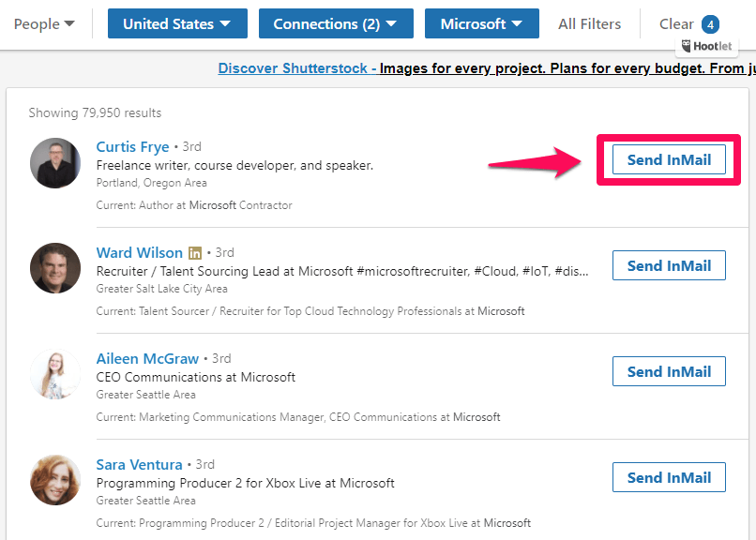Open All Filters panel
Image resolution: width=756 pixels, height=540 pixels.
(x=589, y=24)
